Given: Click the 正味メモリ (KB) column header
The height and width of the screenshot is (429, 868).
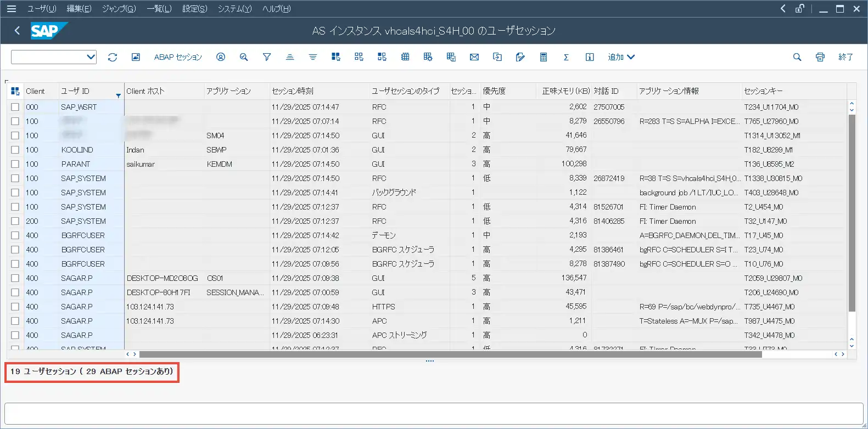Looking at the screenshot, I should coord(563,91).
